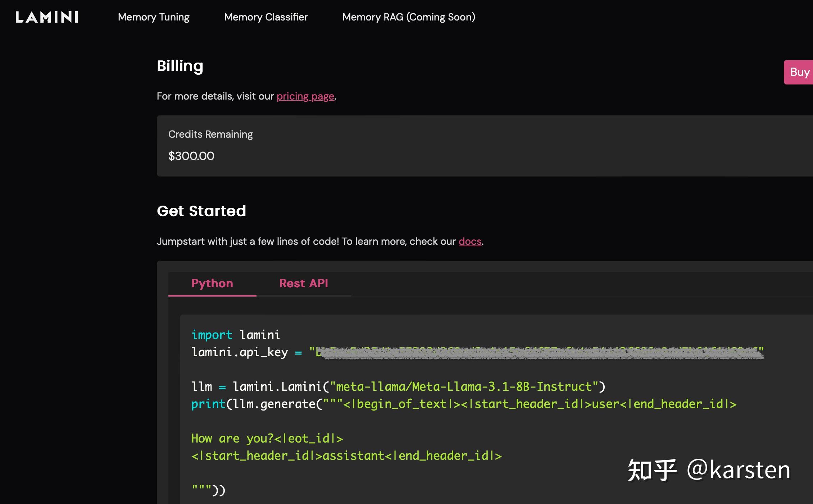The image size is (813, 504).
Task: Click the Billing heading
Action: click(x=180, y=66)
